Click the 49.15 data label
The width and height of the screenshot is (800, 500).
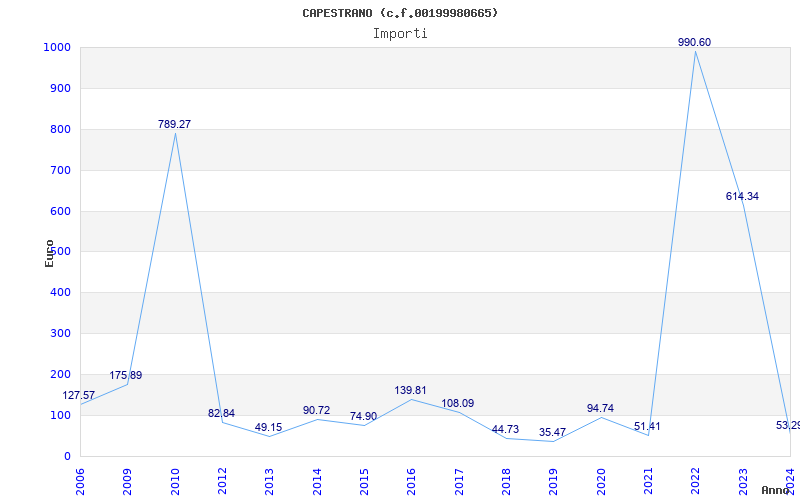point(268,427)
